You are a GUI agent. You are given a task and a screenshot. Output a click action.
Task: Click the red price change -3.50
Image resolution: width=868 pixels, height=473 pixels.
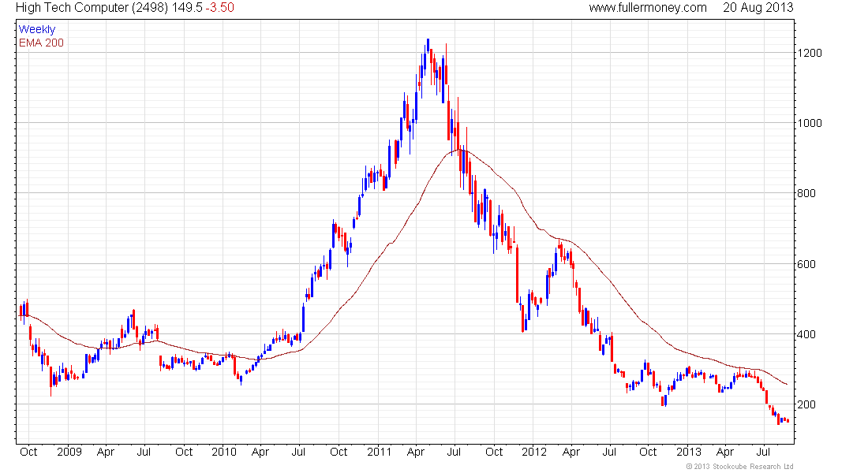(x=220, y=8)
